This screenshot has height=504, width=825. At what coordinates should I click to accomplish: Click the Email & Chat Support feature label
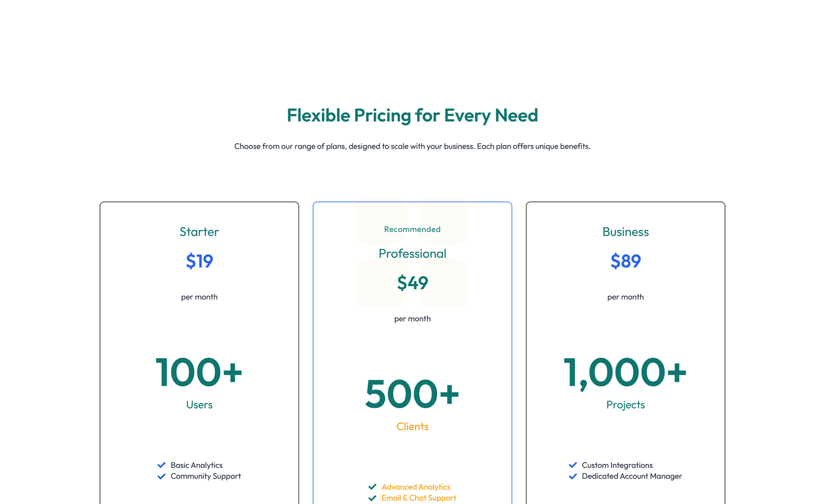point(419,498)
